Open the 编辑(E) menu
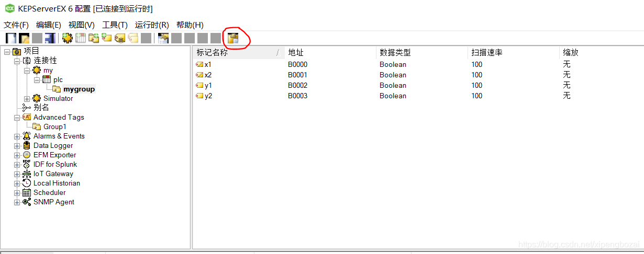Screen dimensions: 644x254 [x=49, y=25]
